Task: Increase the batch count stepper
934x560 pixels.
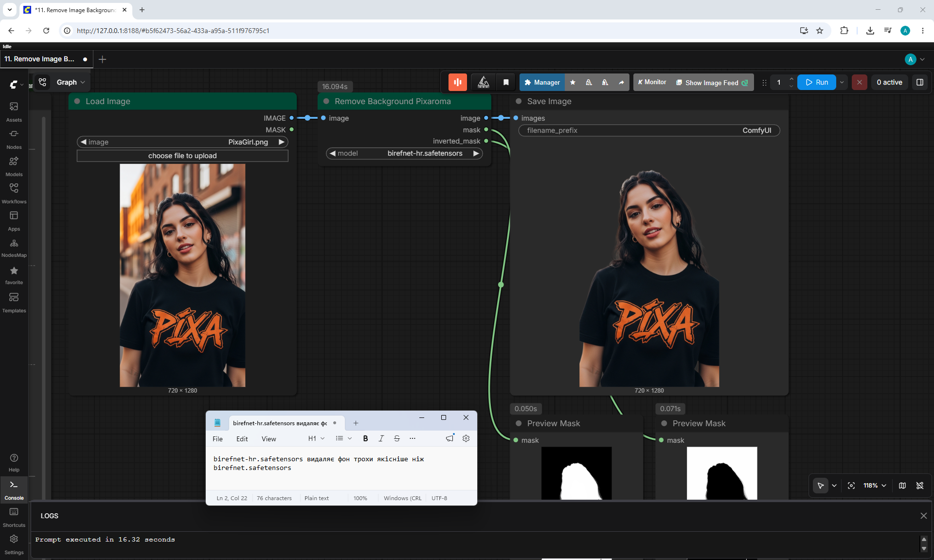Action: 791,79
